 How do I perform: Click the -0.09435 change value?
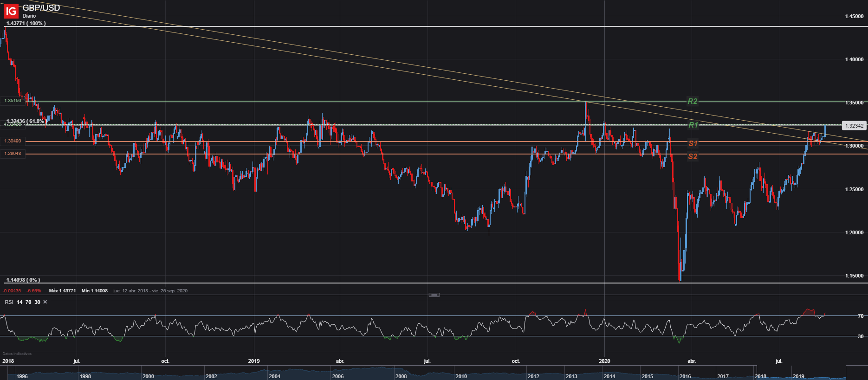pos(12,291)
